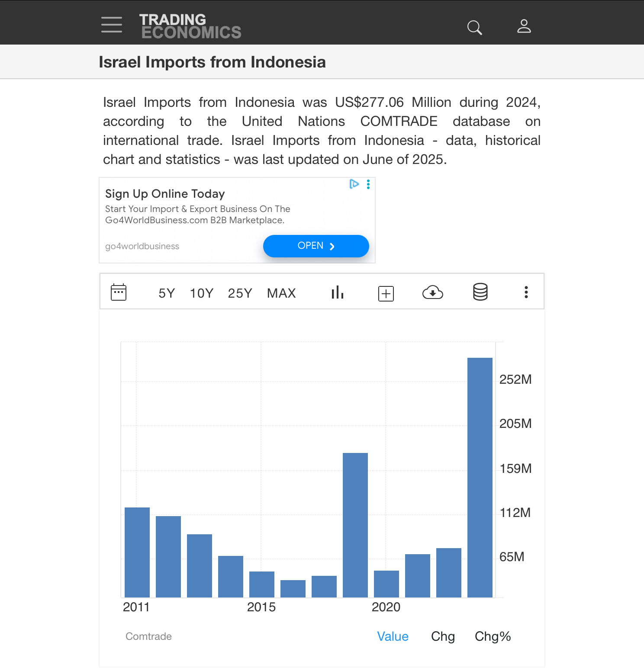
Task: Switch to the MAX time range
Action: click(x=281, y=293)
